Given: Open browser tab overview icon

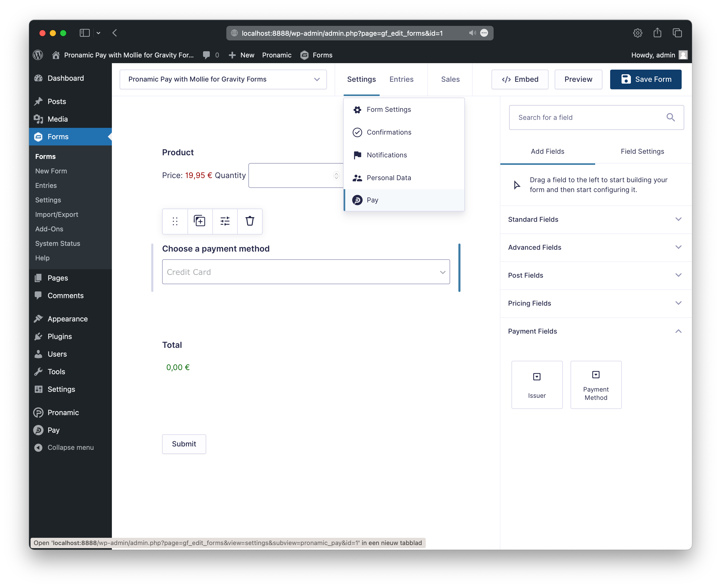Looking at the screenshot, I should [677, 33].
